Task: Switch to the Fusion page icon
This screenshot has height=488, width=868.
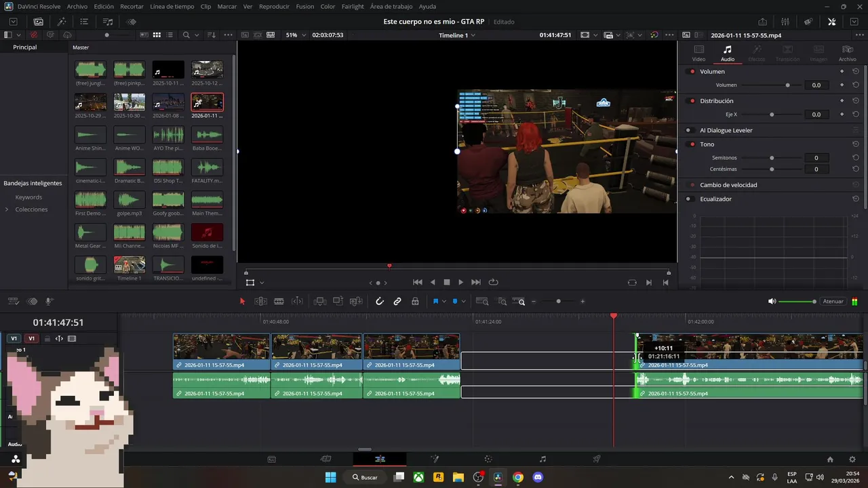Action: coord(435,459)
